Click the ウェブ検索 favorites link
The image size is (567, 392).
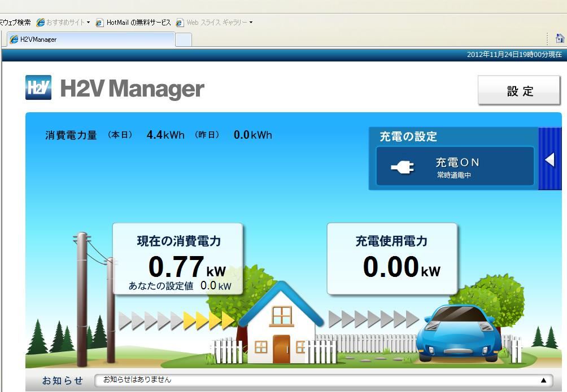pos(15,23)
